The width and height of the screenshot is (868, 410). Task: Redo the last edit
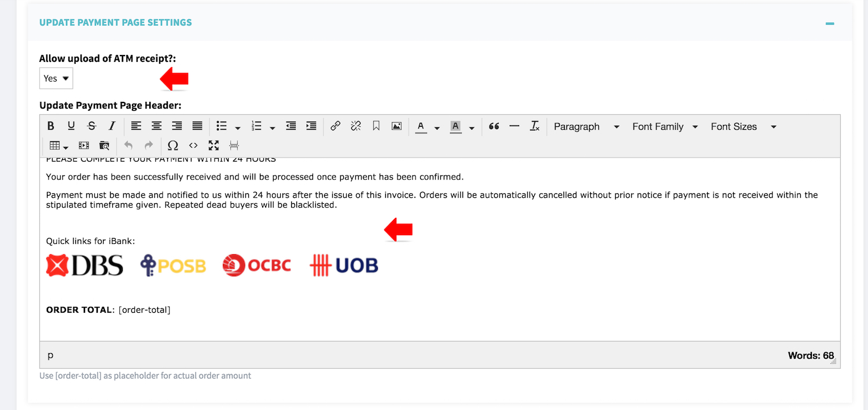point(149,145)
